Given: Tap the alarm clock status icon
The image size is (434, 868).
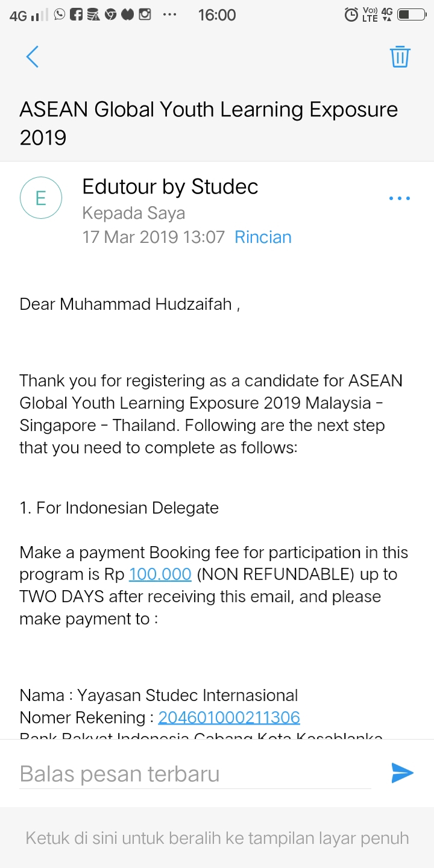Looking at the screenshot, I should tap(351, 14).
